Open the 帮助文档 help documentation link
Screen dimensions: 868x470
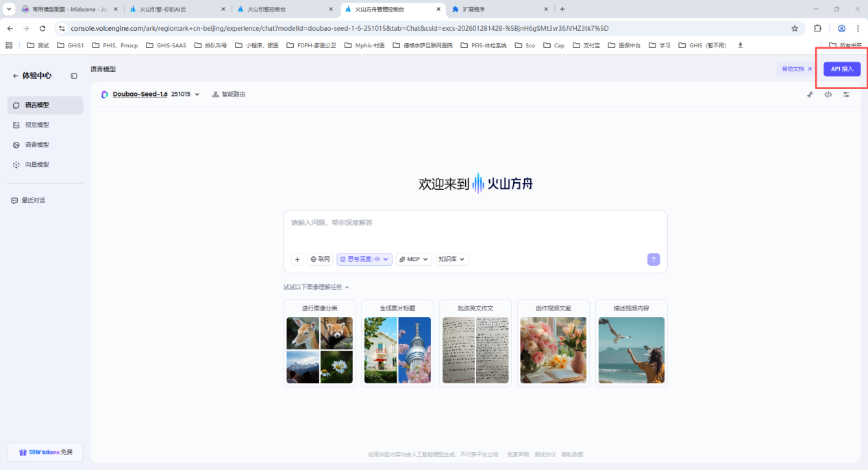click(x=795, y=69)
